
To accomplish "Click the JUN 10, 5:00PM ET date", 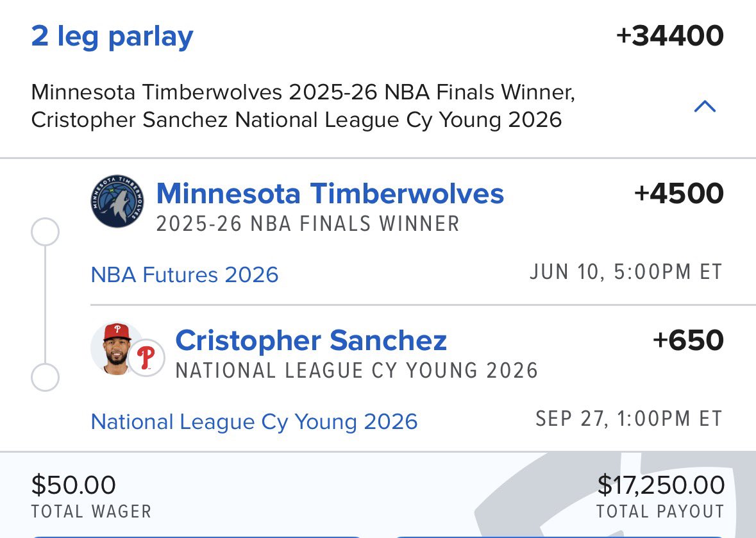I will click(x=626, y=272).
